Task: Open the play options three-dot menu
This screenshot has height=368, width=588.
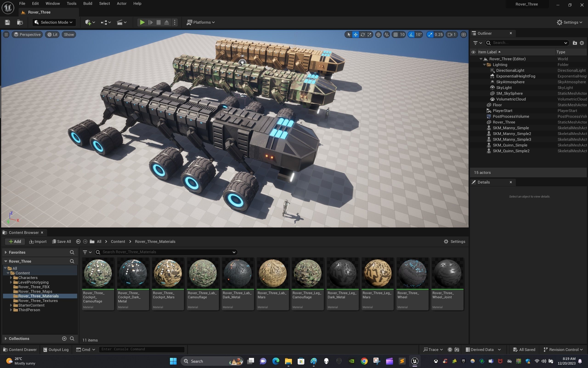Action: (x=175, y=22)
